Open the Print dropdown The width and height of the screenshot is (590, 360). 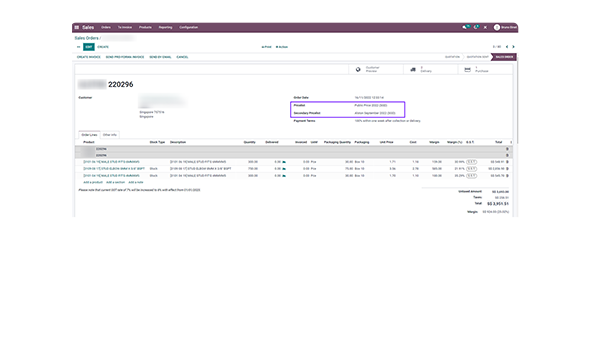(x=266, y=47)
